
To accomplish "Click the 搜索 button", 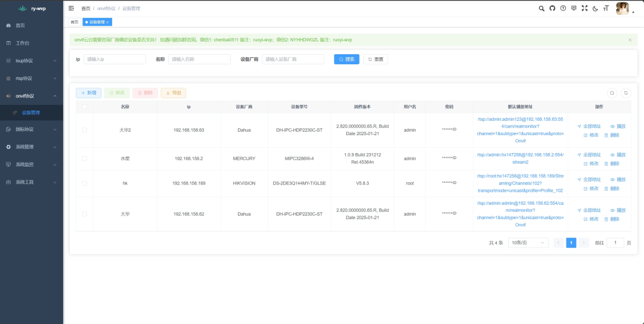I will [x=346, y=59].
